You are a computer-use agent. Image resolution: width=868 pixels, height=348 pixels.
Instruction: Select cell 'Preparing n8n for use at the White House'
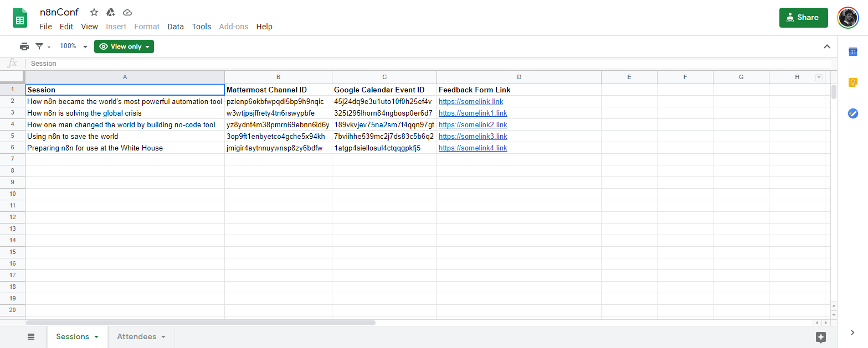tap(125, 148)
